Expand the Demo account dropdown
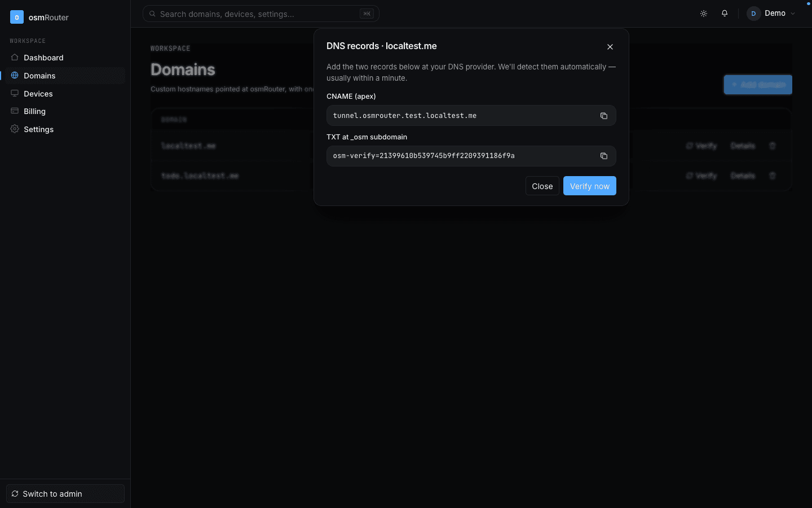The height and width of the screenshot is (508, 812). pyautogui.click(x=771, y=14)
